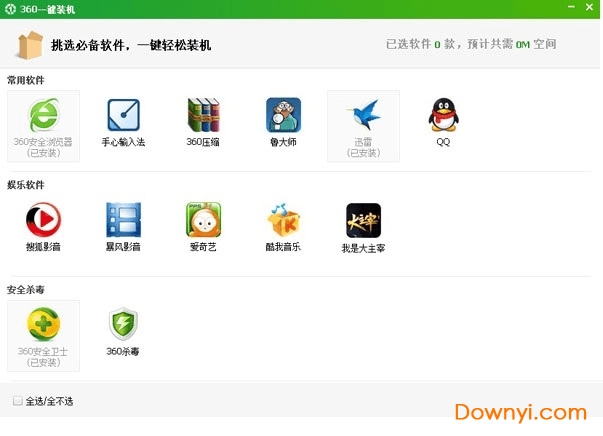603x436 pixels.
Task: Click the 360 logo in title bar
Action: click(10, 9)
